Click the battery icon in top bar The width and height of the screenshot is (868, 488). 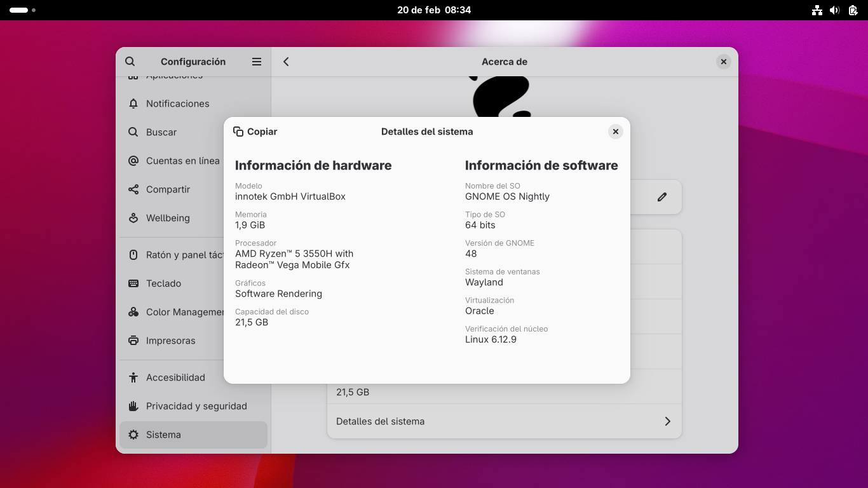tap(853, 10)
